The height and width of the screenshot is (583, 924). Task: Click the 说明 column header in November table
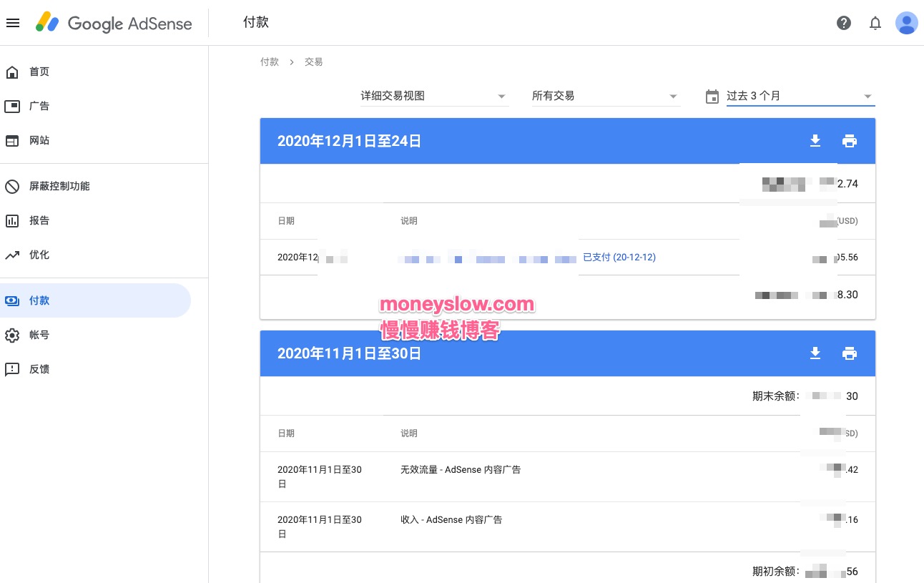click(x=409, y=433)
